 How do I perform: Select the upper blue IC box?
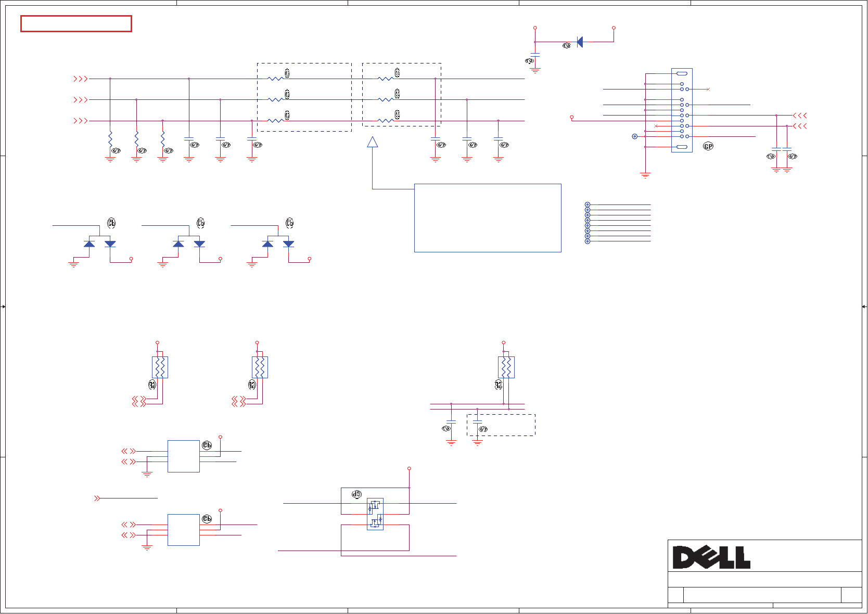click(184, 456)
